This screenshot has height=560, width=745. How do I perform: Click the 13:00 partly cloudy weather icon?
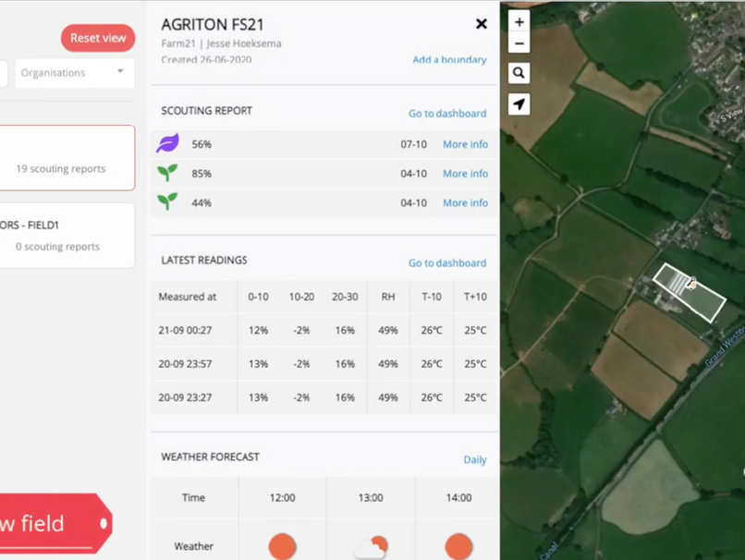point(371,547)
